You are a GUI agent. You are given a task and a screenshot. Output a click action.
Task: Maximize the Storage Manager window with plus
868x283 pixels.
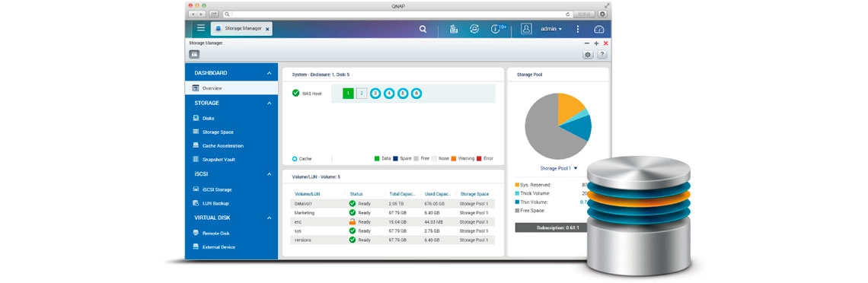(x=596, y=43)
